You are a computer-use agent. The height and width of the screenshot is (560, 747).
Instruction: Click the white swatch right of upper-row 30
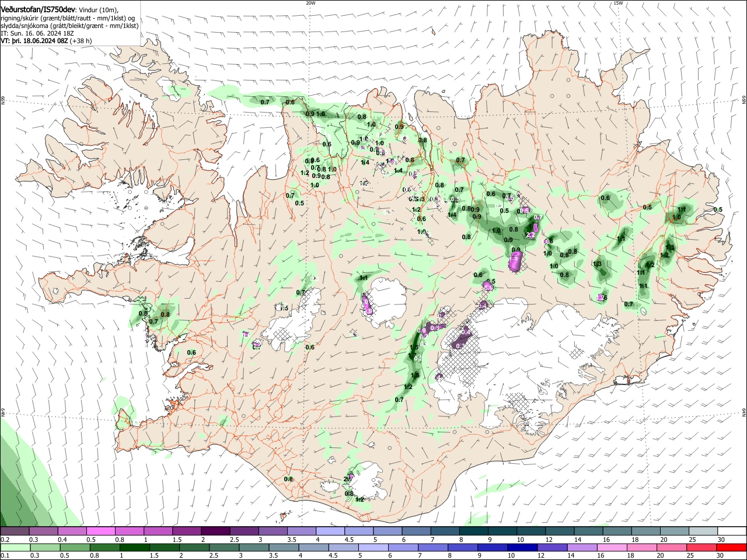pyautogui.click(x=731, y=531)
